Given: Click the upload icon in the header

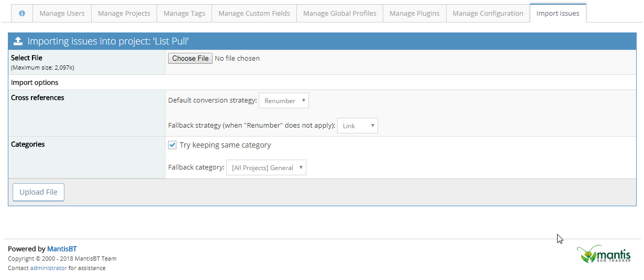Looking at the screenshot, I should (x=18, y=41).
